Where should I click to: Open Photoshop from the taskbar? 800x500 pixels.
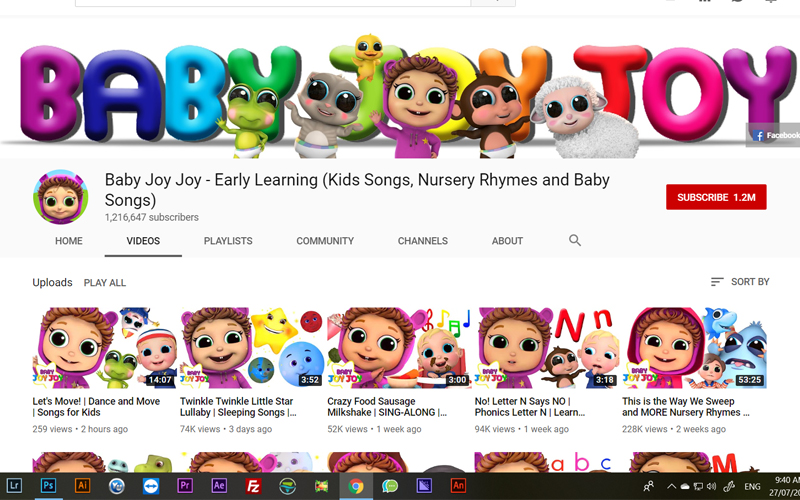(48, 486)
